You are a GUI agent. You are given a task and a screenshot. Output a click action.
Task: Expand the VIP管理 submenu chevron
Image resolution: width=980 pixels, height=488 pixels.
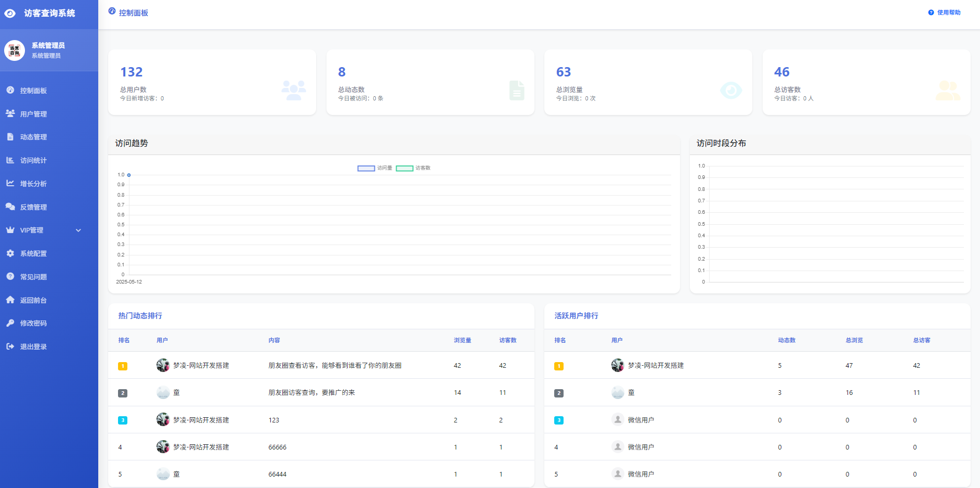[79, 230]
